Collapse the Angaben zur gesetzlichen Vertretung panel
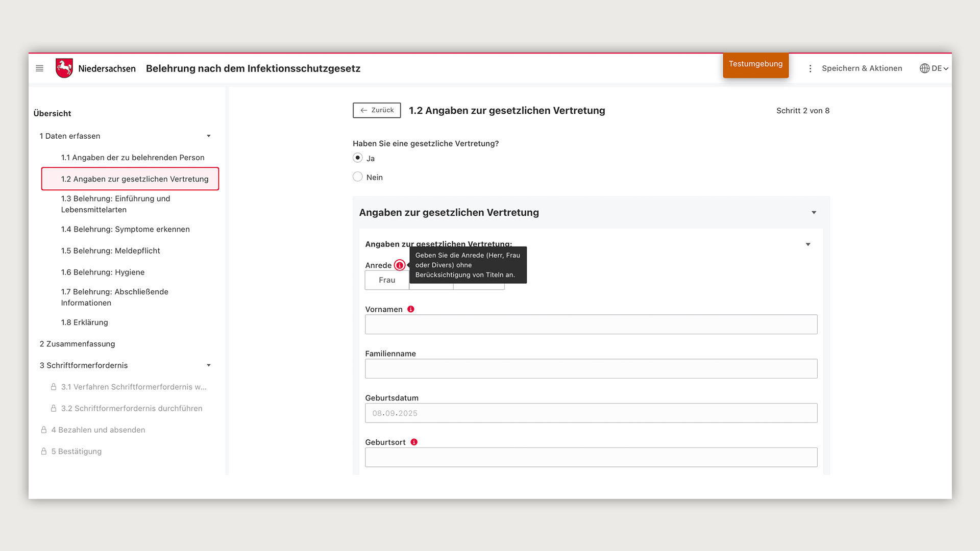 814,213
